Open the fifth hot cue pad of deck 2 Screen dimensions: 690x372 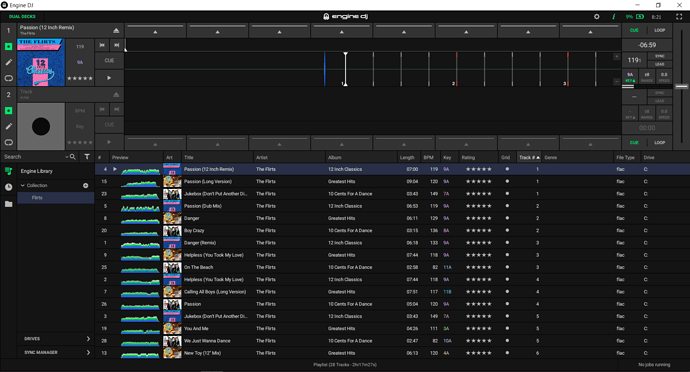404,143
